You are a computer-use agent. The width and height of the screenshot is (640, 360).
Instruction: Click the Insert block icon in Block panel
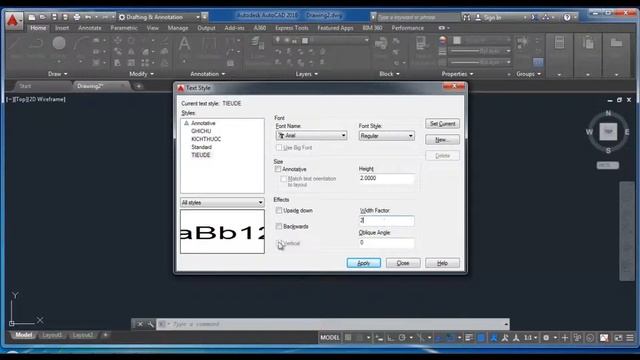pyautogui.click(x=381, y=43)
